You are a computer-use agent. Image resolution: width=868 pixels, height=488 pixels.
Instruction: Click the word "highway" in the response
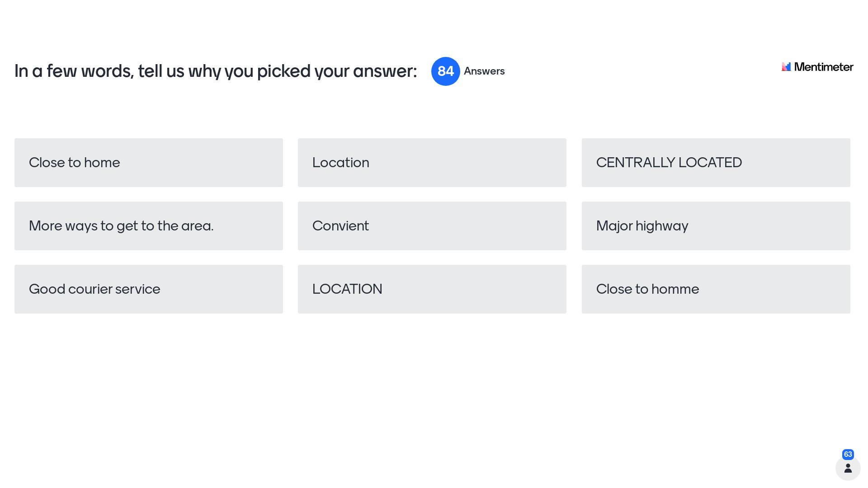click(x=662, y=226)
